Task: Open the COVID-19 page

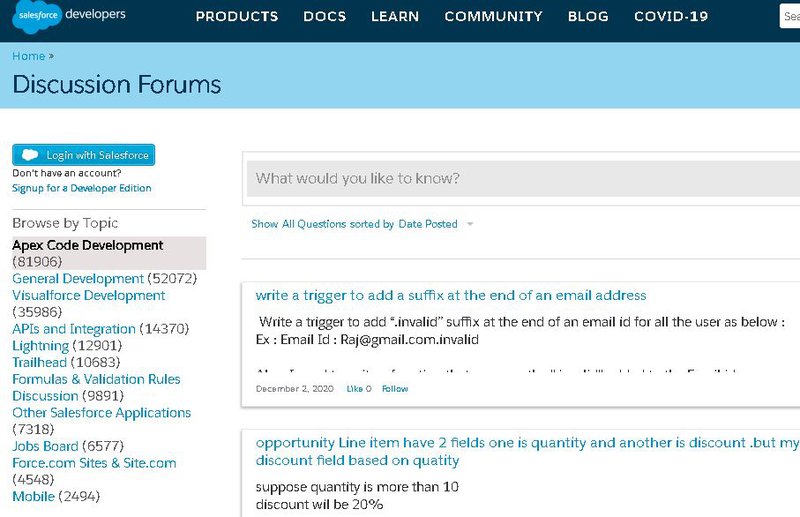Action: [x=671, y=16]
